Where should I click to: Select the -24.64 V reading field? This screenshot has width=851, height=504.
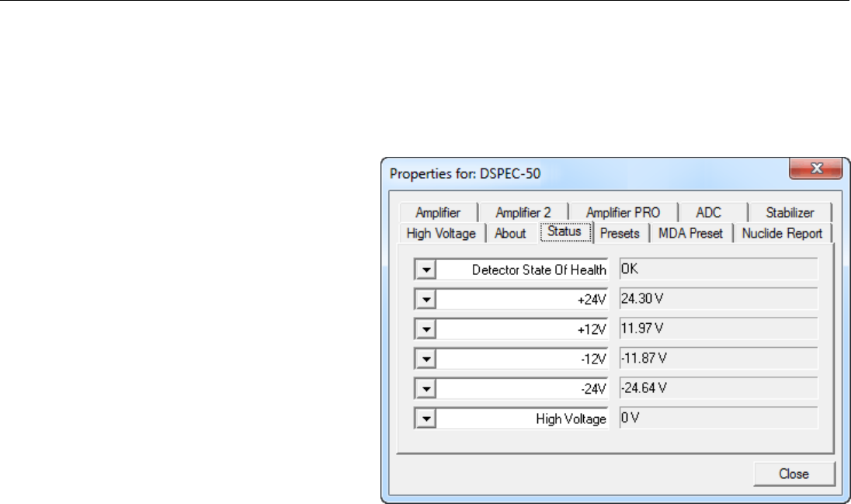click(x=718, y=388)
